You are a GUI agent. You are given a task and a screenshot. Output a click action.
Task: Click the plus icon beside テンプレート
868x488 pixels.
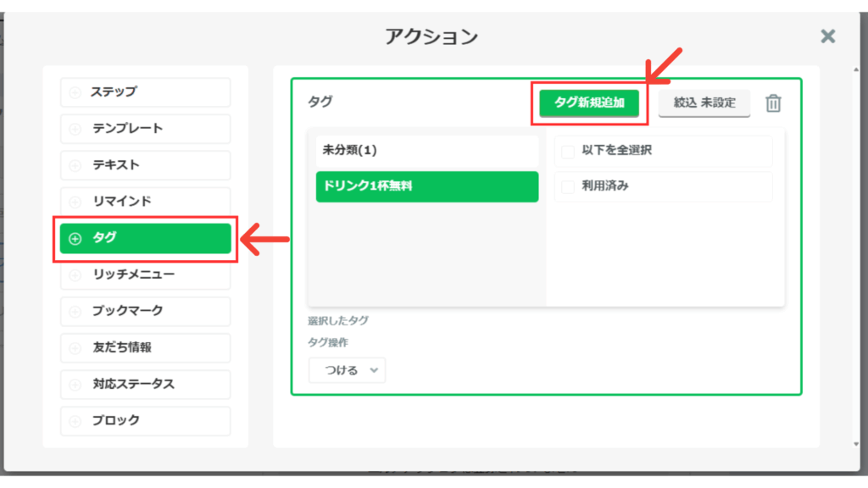[75, 129]
